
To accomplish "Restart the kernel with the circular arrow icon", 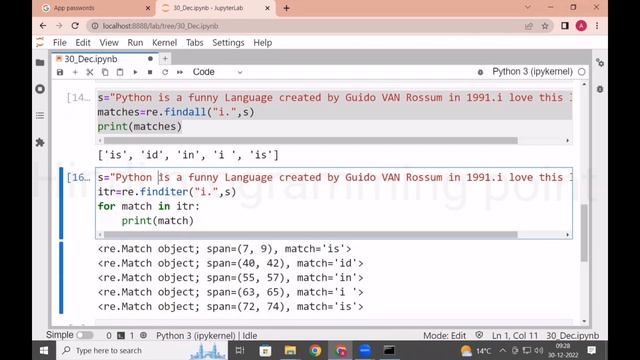I will (165, 72).
